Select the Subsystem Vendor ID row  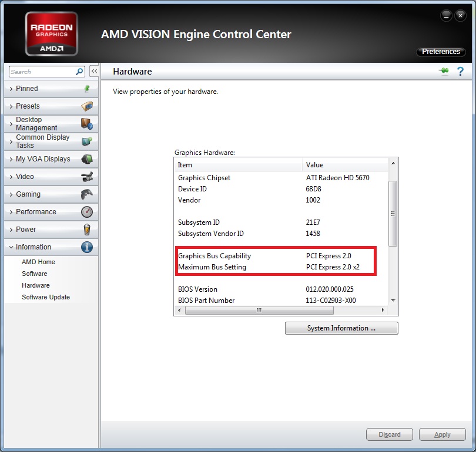pos(281,234)
